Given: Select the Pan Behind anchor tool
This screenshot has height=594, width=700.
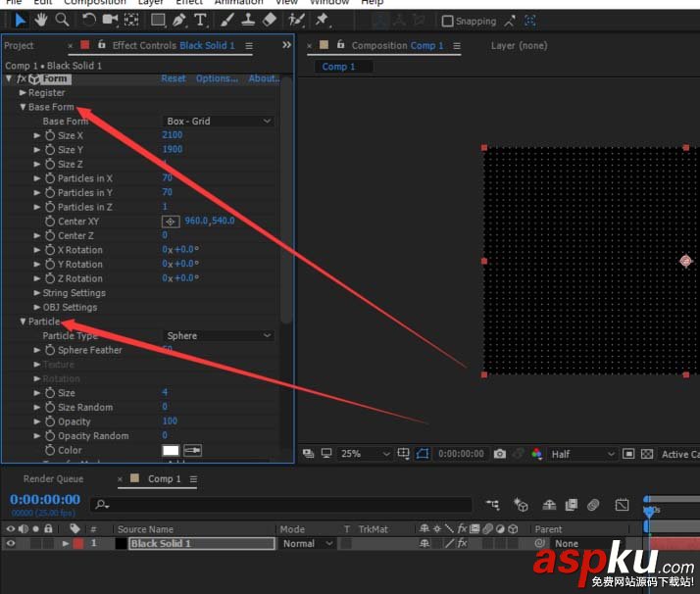Looking at the screenshot, I should 130,20.
